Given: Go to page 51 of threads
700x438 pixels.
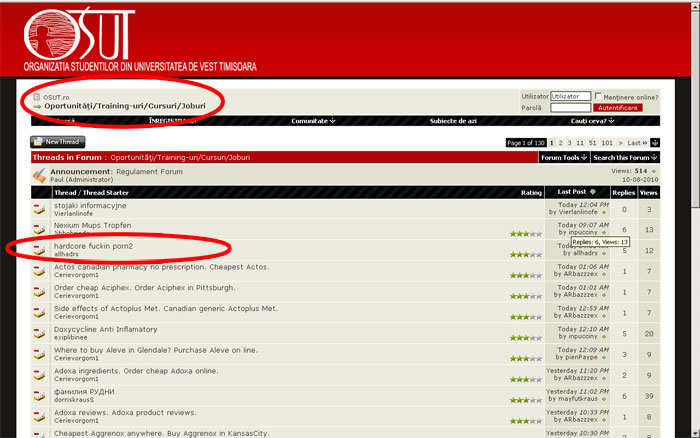Looking at the screenshot, I should 592,143.
